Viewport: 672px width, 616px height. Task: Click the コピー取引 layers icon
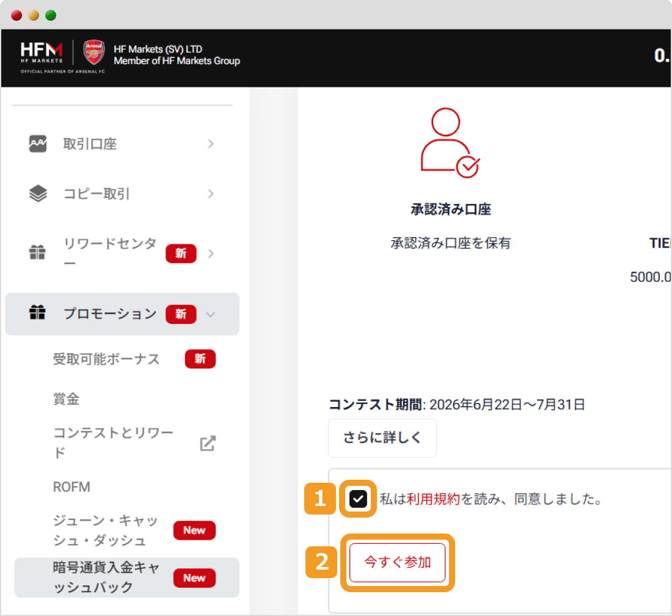pos(38,193)
